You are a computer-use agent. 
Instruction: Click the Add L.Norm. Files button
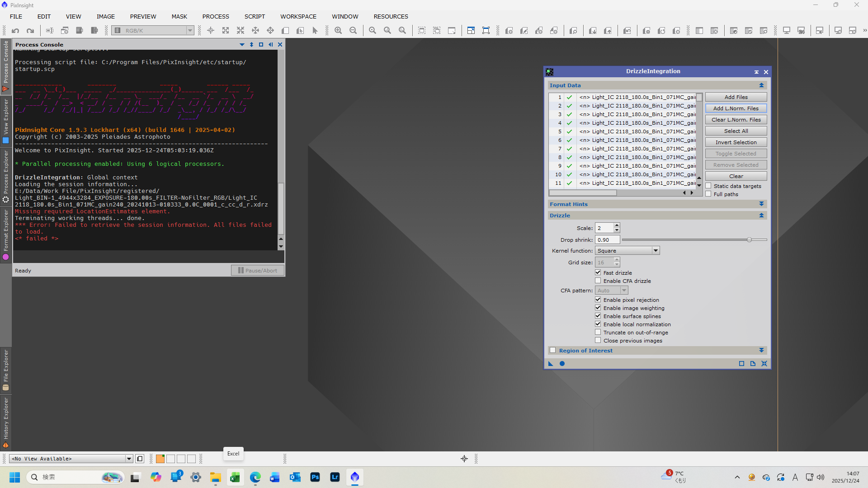pos(736,108)
